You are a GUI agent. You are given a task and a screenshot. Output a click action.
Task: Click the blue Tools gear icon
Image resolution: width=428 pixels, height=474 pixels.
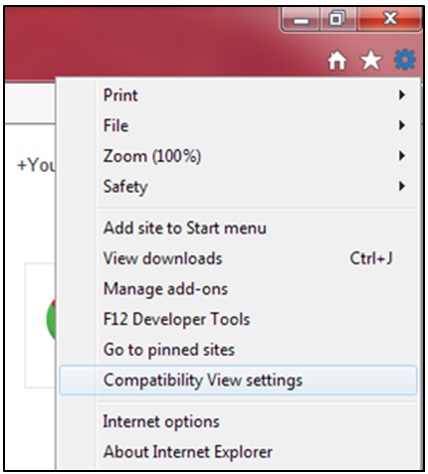pyautogui.click(x=405, y=60)
